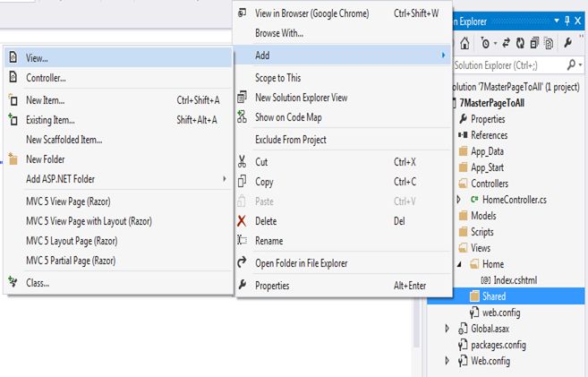The image size is (588, 377).
Task: Click the red X Delete icon
Action: (242, 221)
